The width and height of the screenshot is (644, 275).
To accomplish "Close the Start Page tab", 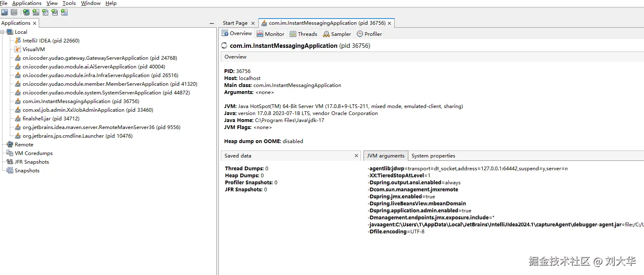I will (x=253, y=23).
